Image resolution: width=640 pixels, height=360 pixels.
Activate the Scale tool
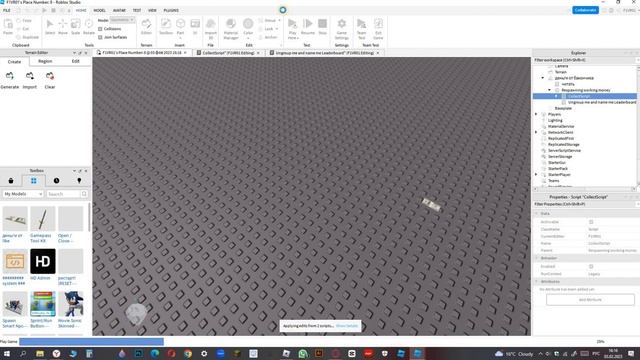pyautogui.click(x=76, y=27)
